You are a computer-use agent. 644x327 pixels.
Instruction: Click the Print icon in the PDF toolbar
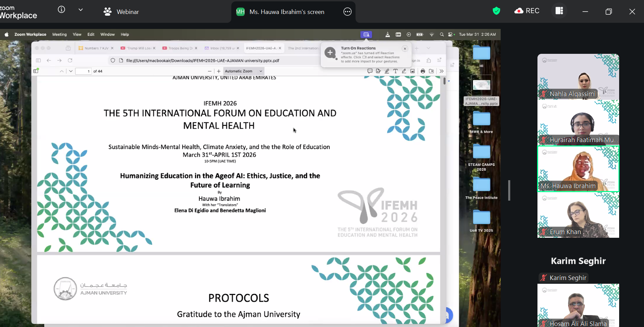(x=423, y=71)
